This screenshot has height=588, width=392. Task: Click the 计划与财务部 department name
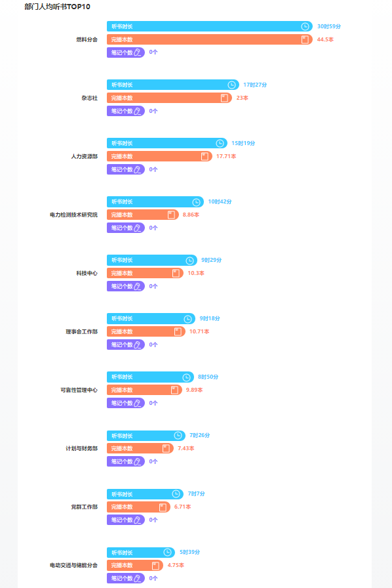click(82, 448)
